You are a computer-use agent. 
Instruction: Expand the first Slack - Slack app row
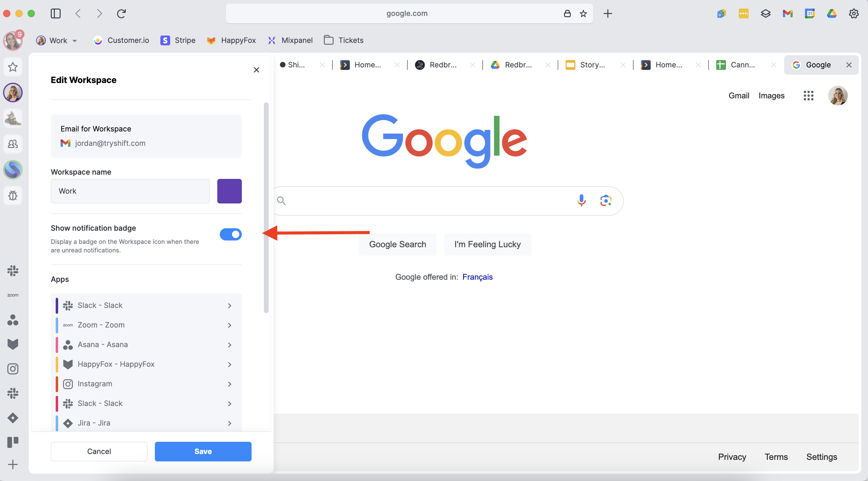(x=146, y=305)
